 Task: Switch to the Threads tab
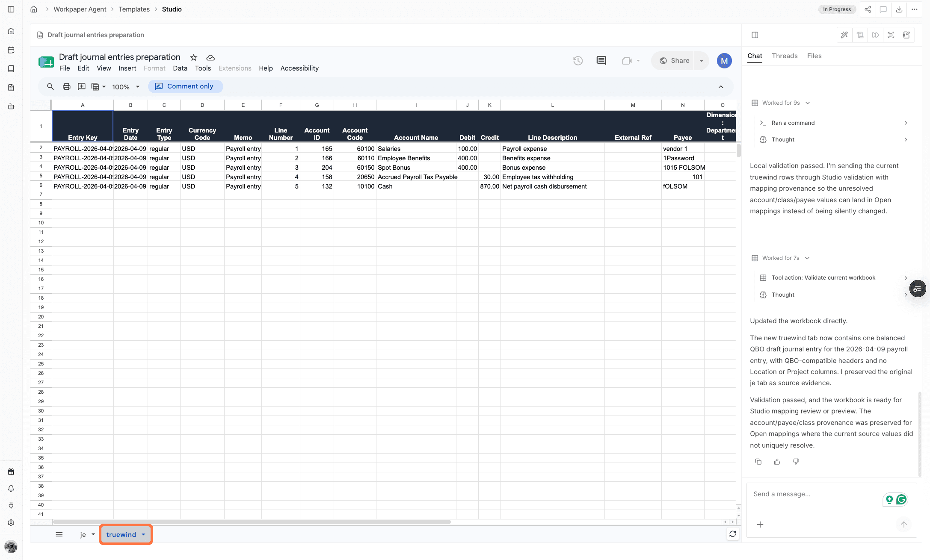(785, 56)
